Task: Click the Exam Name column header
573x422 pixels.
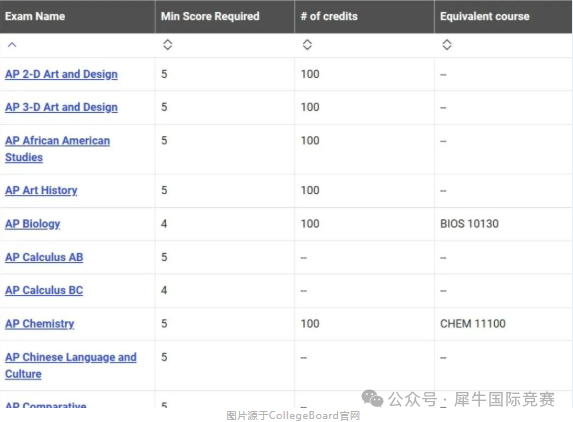Action: point(35,16)
